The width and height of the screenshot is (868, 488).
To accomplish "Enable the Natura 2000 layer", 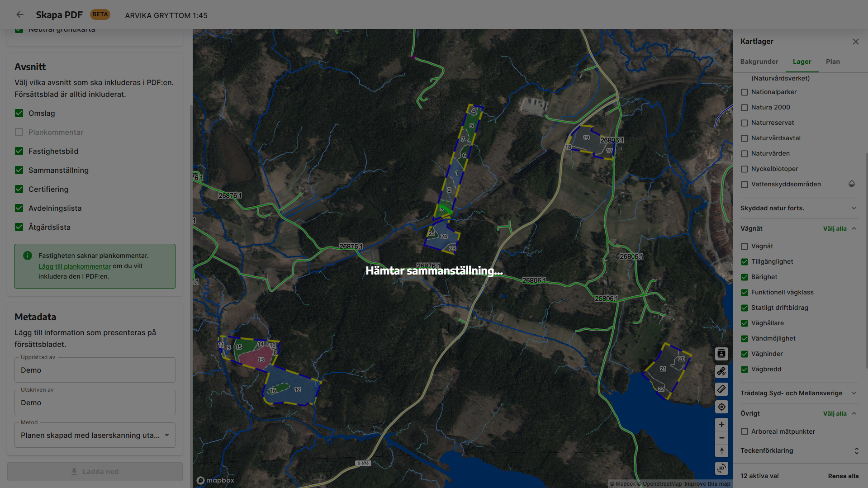I will pyautogui.click(x=745, y=108).
